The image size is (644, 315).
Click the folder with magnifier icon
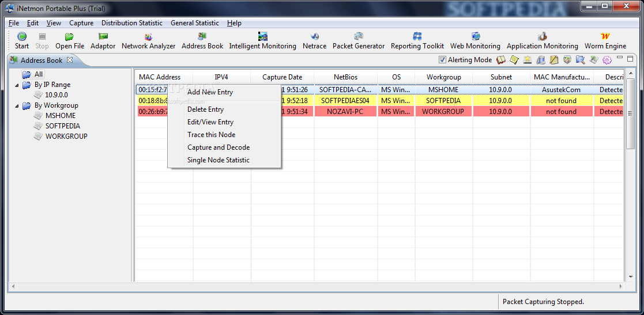581,60
